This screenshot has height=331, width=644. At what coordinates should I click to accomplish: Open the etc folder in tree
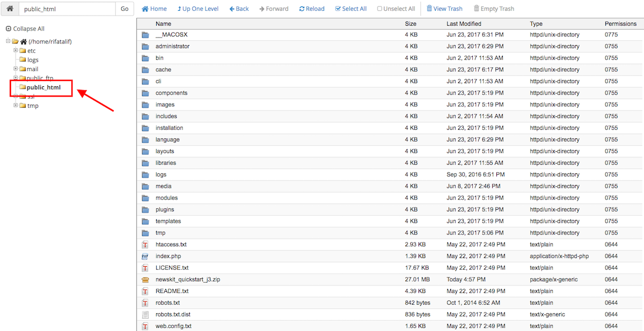(x=31, y=51)
